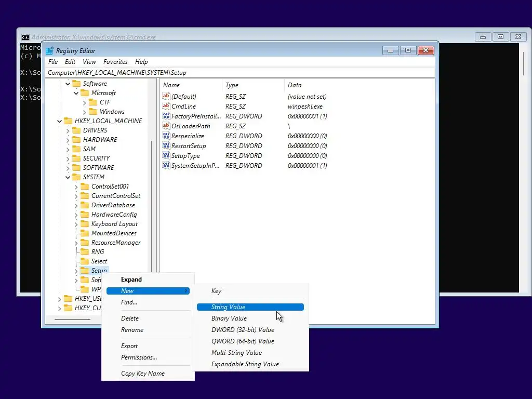Open the Help menu
This screenshot has height=399, width=532.
pyautogui.click(x=141, y=62)
